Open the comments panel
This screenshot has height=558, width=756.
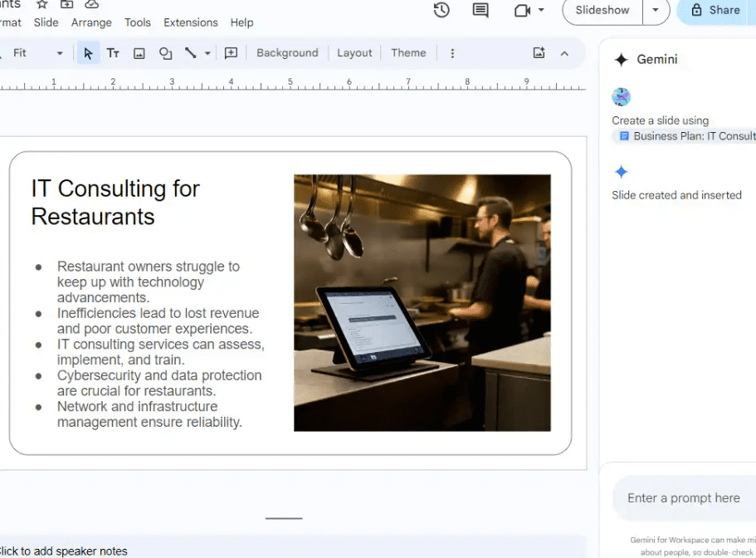click(x=480, y=10)
